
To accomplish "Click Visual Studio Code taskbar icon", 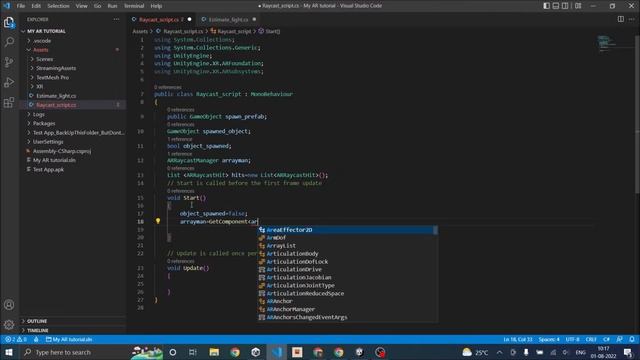I will click(x=277, y=352).
